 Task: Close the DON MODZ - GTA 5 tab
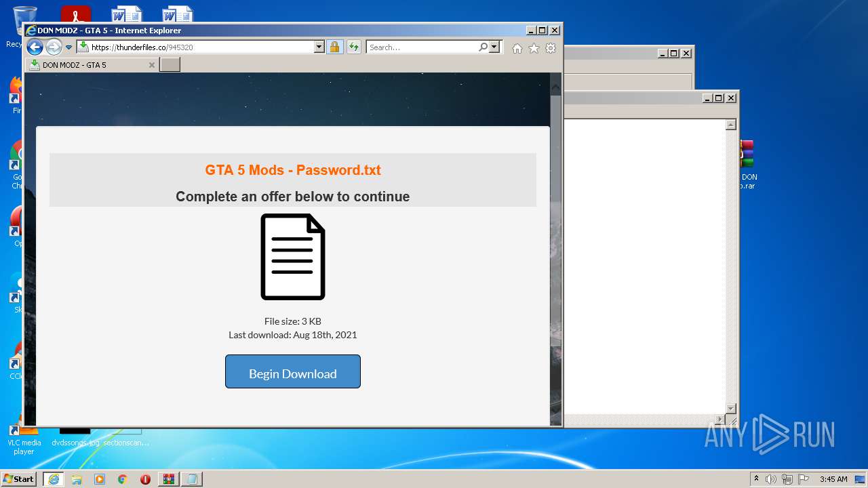click(152, 65)
